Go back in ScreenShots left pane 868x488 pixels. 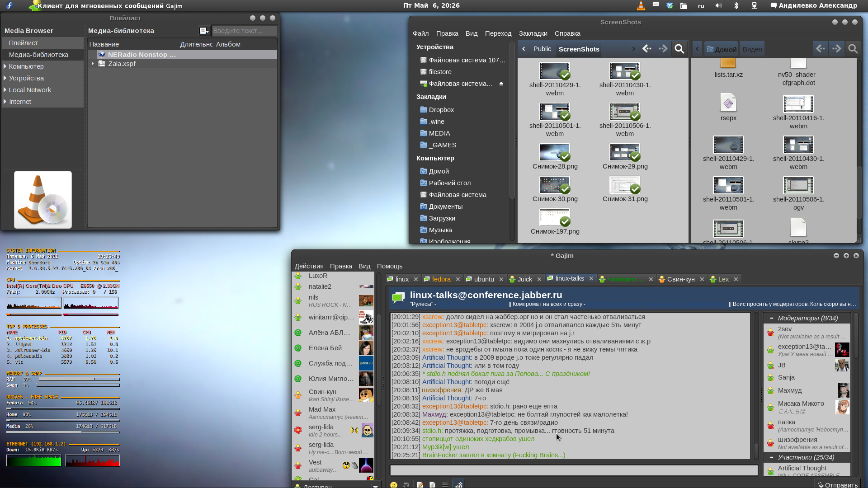pos(647,49)
